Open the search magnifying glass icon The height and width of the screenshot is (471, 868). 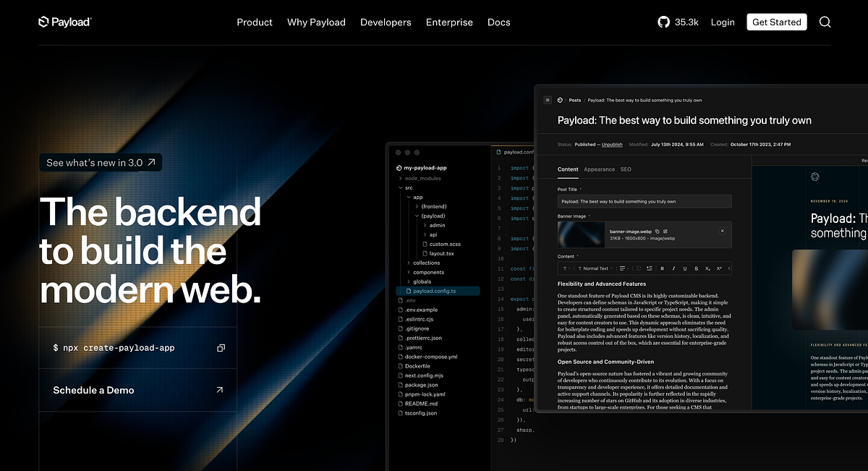pos(825,22)
